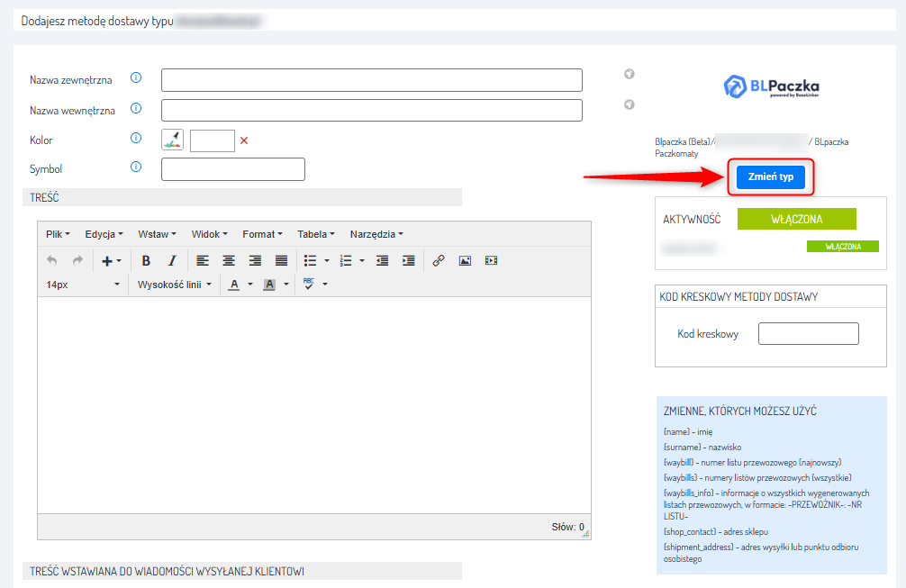906x588 pixels.
Task: Open the Narzędzia menu
Action: pos(376,234)
